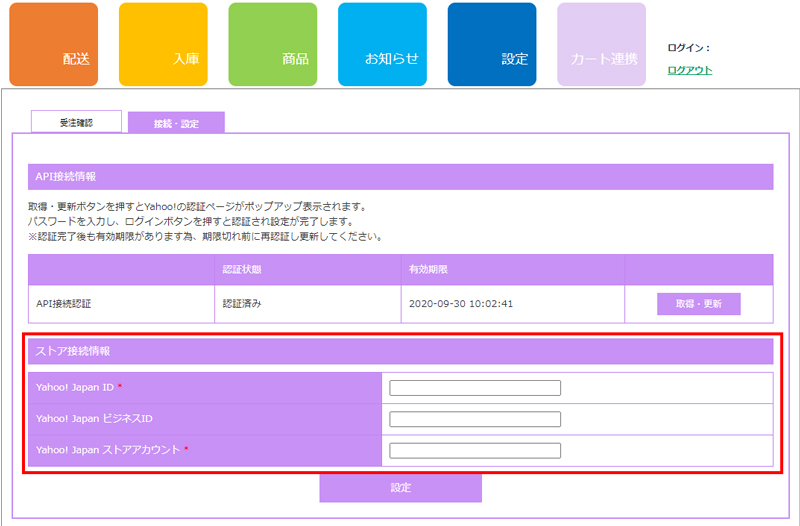
Task: Open the お知らせ notifications tile
Action: coord(382,45)
